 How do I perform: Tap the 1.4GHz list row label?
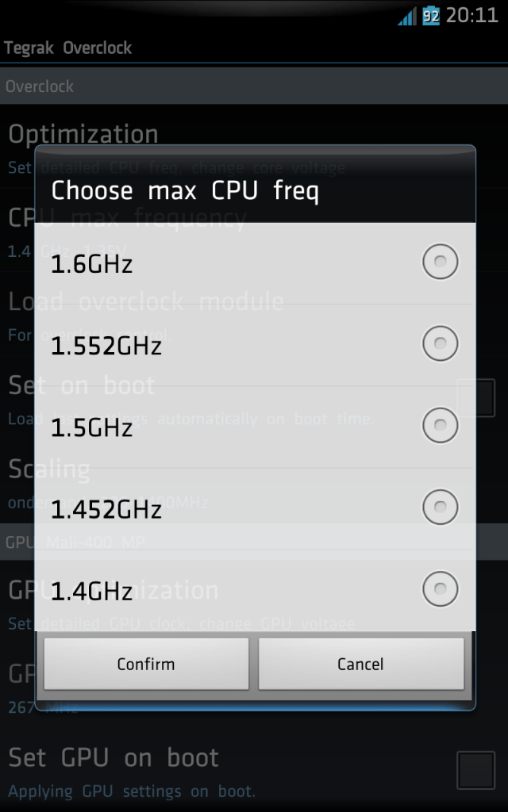pyautogui.click(x=92, y=592)
